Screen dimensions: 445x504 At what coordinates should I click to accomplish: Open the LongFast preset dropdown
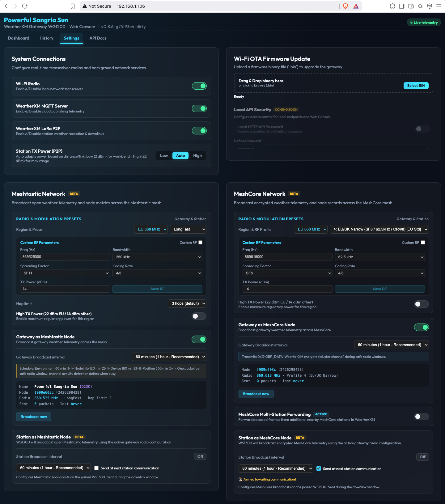coord(188,229)
